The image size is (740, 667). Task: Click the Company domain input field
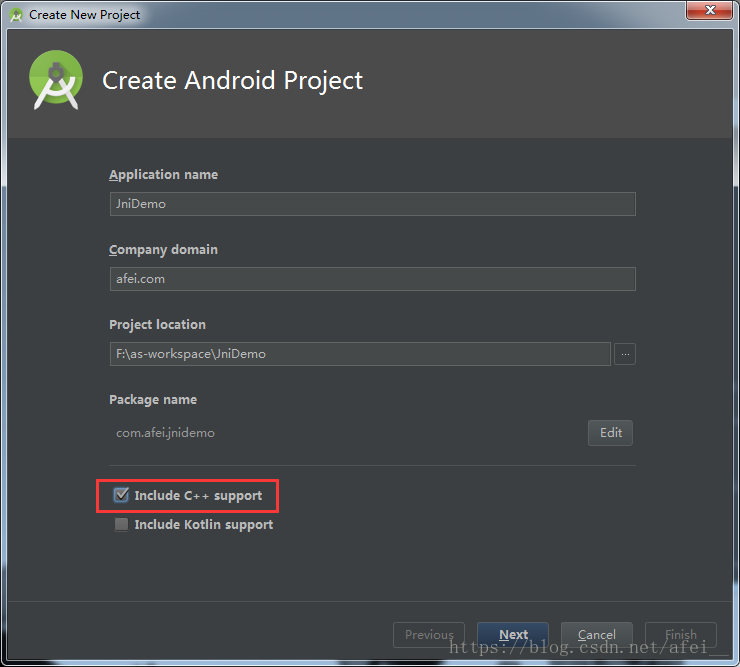[372, 279]
